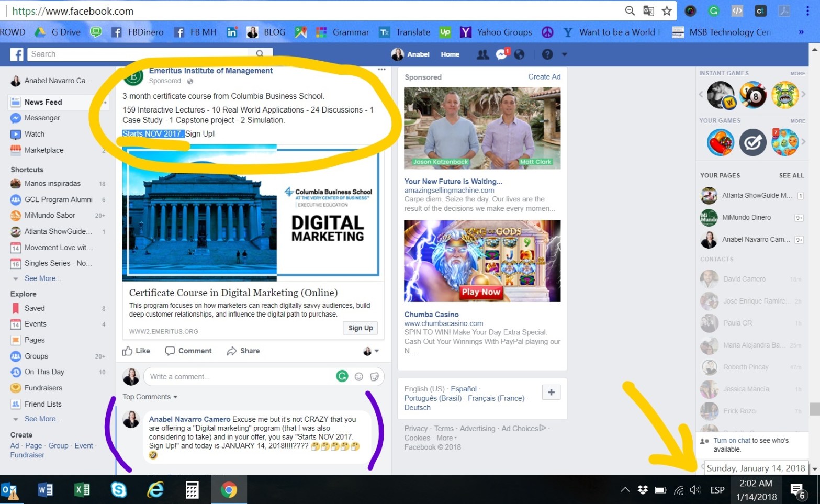This screenshot has height=504, width=820.
Task: Click the Sign Up button on ad
Action: pos(361,328)
